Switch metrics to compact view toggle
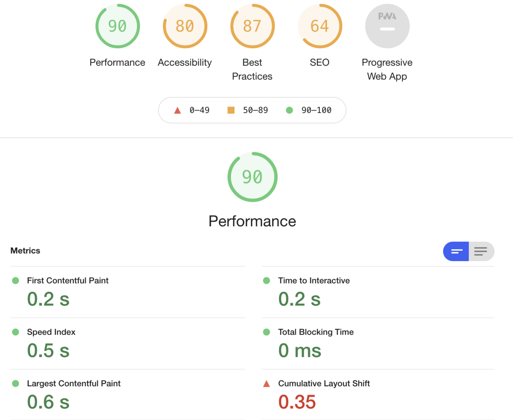Viewport: 513px width, 420px height. 456,251
